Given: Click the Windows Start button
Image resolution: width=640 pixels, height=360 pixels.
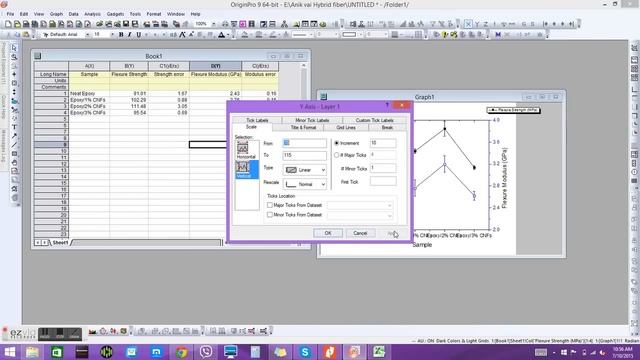Looking at the screenshot, I should pos(9,352).
